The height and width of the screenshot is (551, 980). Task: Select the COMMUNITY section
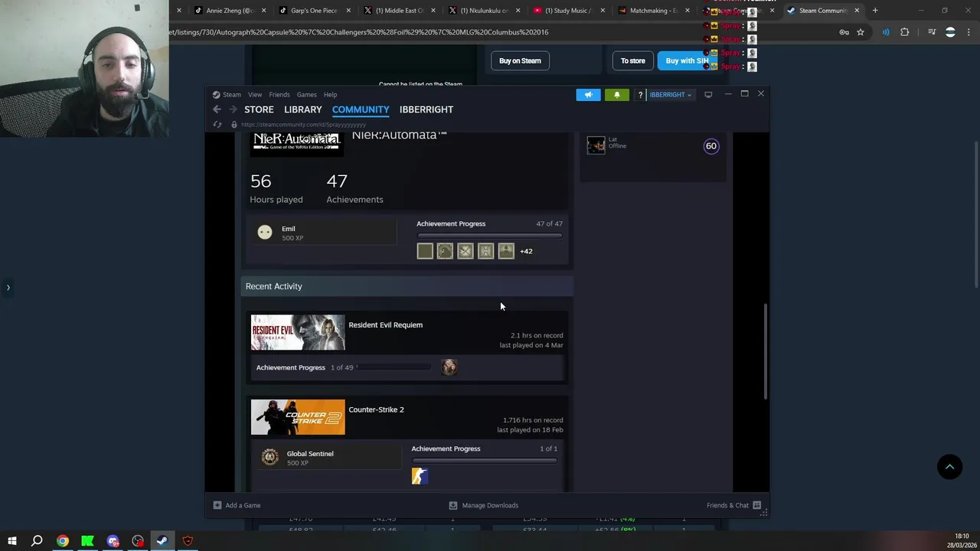[361, 109]
